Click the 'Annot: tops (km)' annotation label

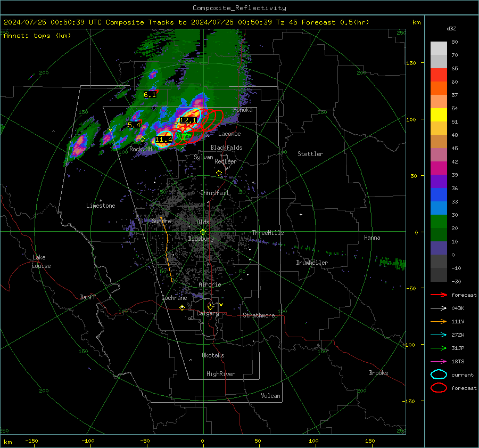(37, 36)
